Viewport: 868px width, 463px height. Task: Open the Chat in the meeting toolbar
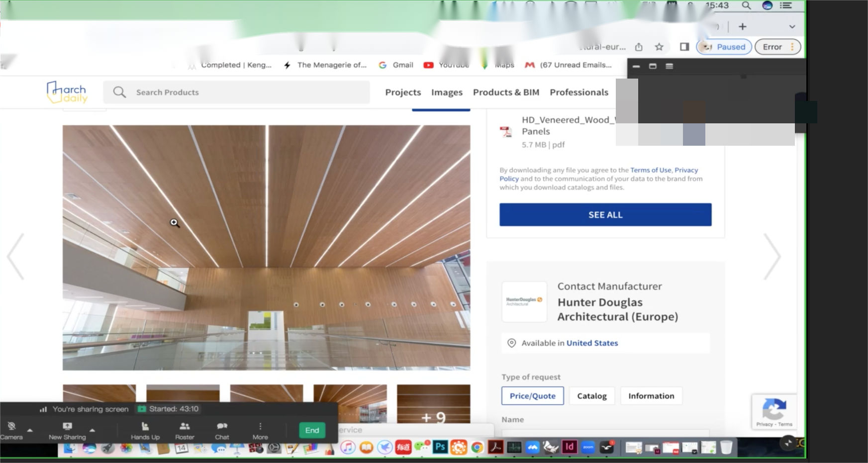[222, 430]
